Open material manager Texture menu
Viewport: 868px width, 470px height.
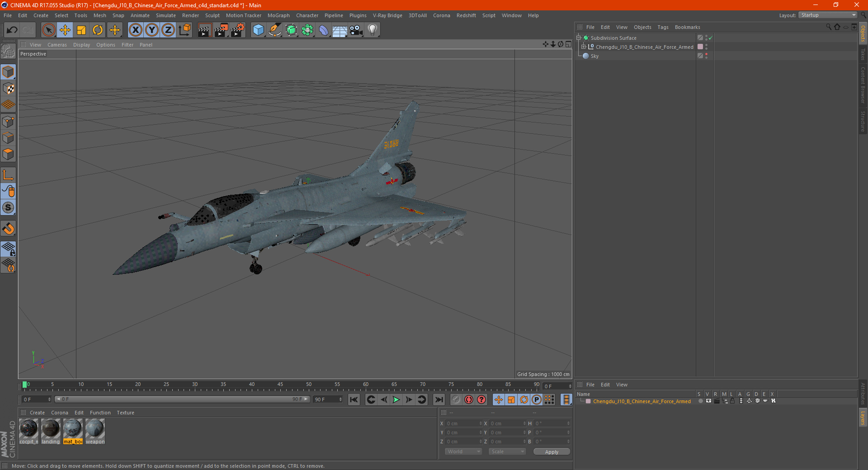[x=125, y=413]
